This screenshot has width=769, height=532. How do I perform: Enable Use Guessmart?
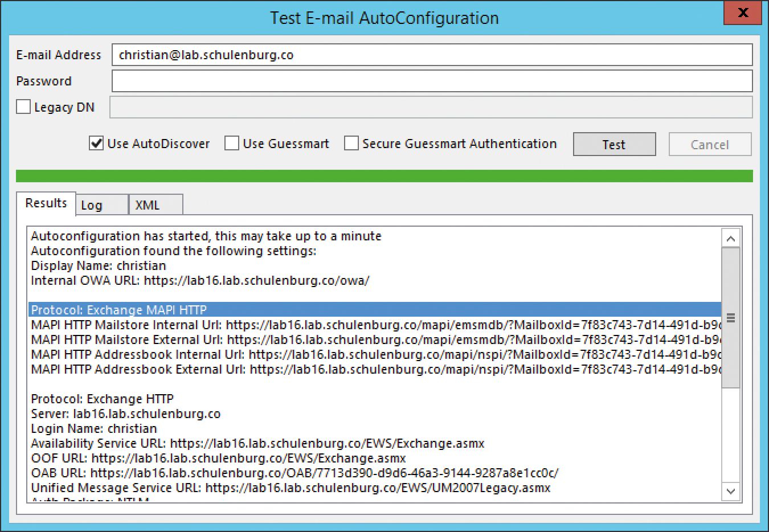(x=231, y=144)
